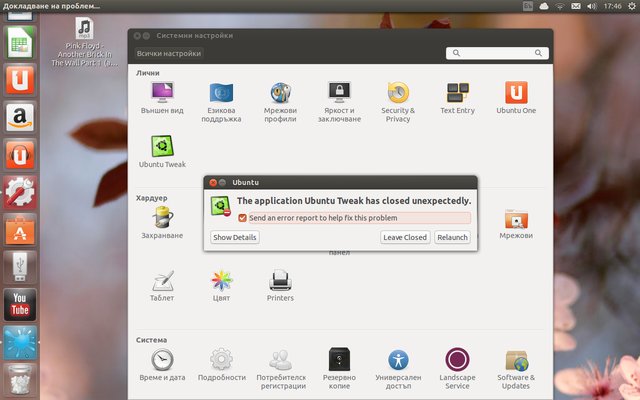
Task: Open Мрежови network settings icon
Action: click(516, 224)
